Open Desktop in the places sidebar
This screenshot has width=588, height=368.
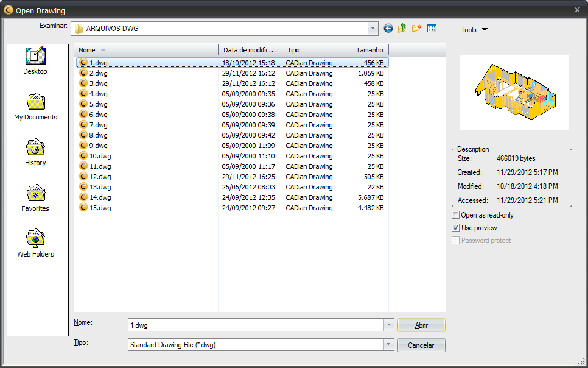pyautogui.click(x=36, y=60)
